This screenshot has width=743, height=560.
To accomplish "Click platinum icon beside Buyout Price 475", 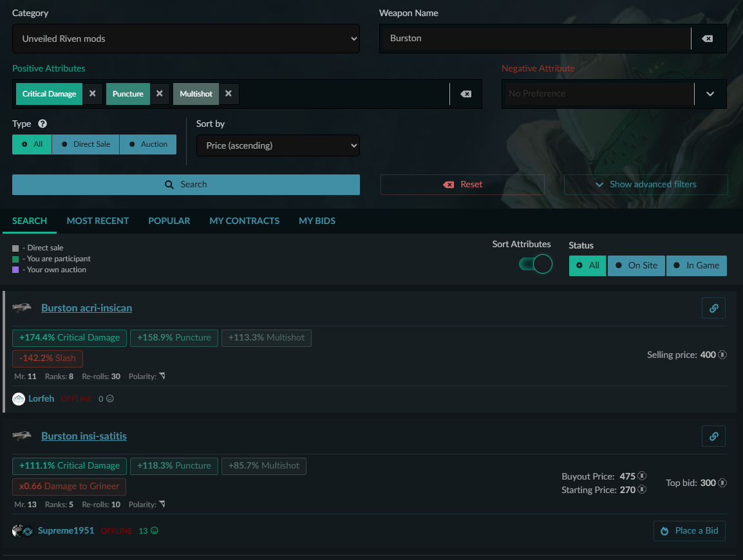I will coord(642,476).
